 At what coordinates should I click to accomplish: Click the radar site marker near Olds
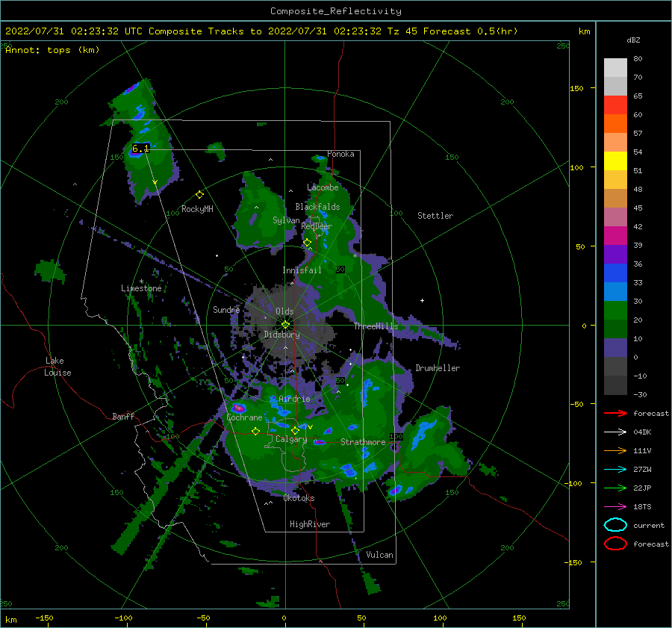(x=285, y=325)
